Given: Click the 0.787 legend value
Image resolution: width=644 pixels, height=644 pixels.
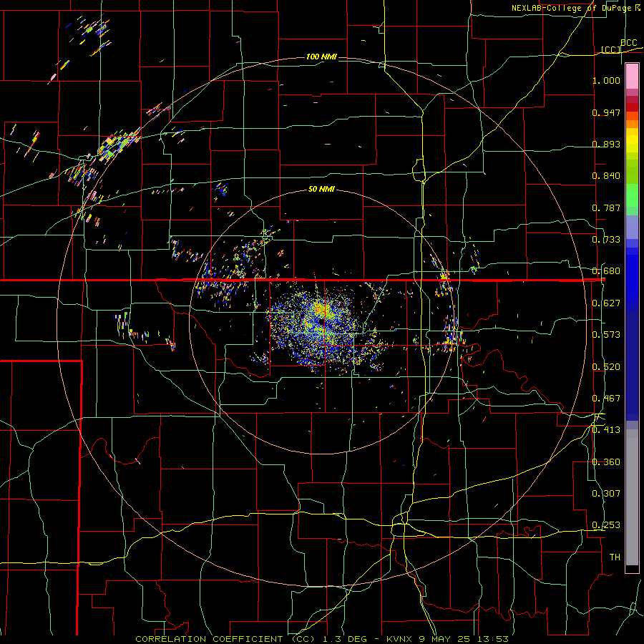Looking at the screenshot, I should pyautogui.click(x=606, y=208).
